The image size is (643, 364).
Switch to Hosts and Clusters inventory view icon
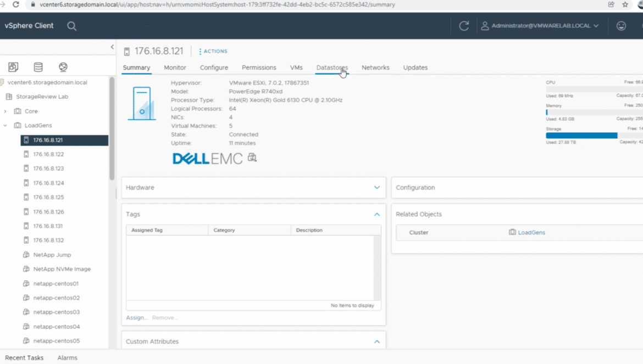click(13, 67)
